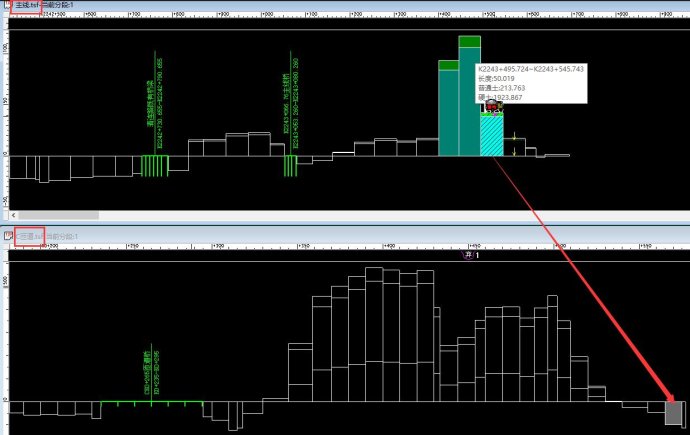Click the lower window's title text
This screenshot has height=435, width=690.
click(50, 236)
